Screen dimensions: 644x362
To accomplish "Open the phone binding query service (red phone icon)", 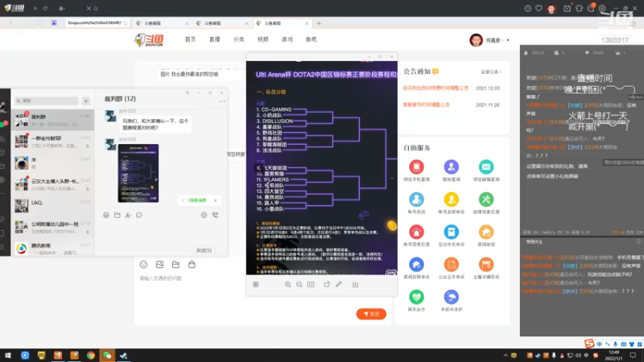I will [416, 167].
